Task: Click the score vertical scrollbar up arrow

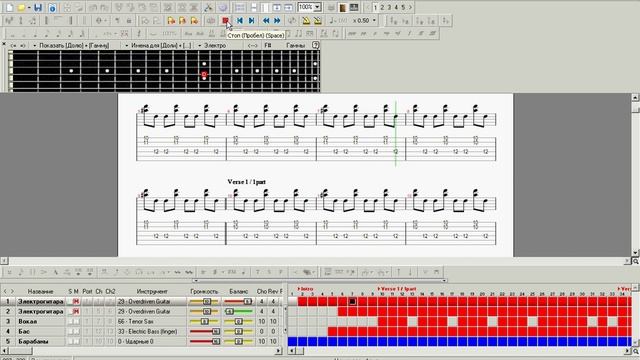Action: point(636,98)
